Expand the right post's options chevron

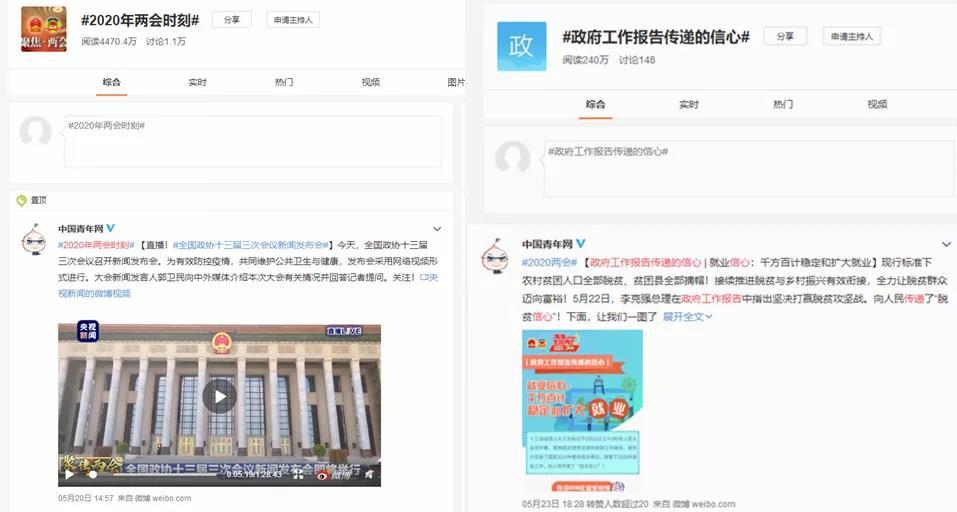coord(945,245)
